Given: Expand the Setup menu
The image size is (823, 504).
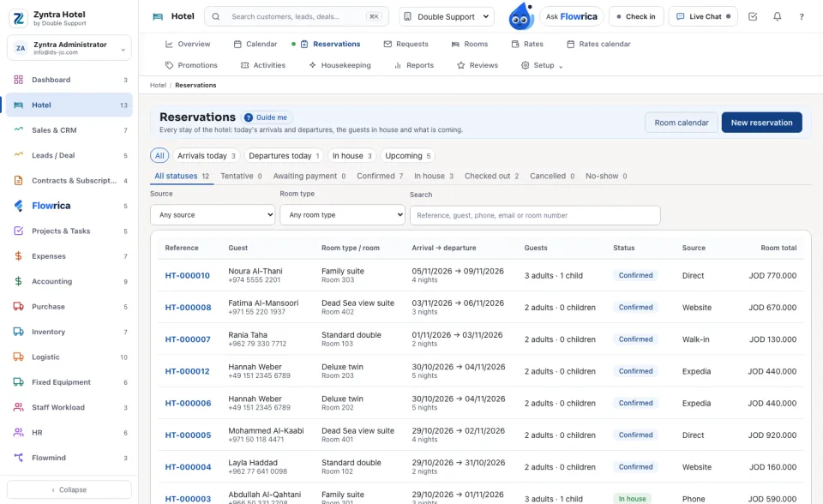Looking at the screenshot, I should (x=542, y=65).
